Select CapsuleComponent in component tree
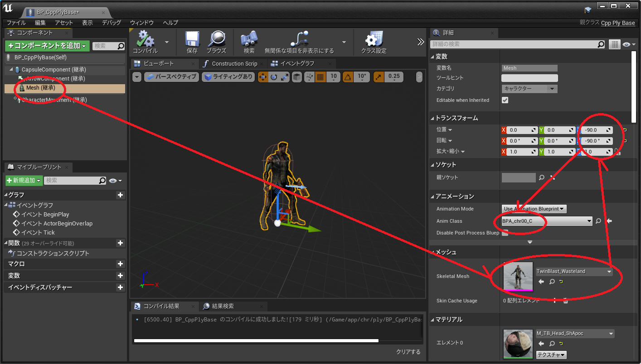The height and width of the screenshot is (364, 641). 53,70
